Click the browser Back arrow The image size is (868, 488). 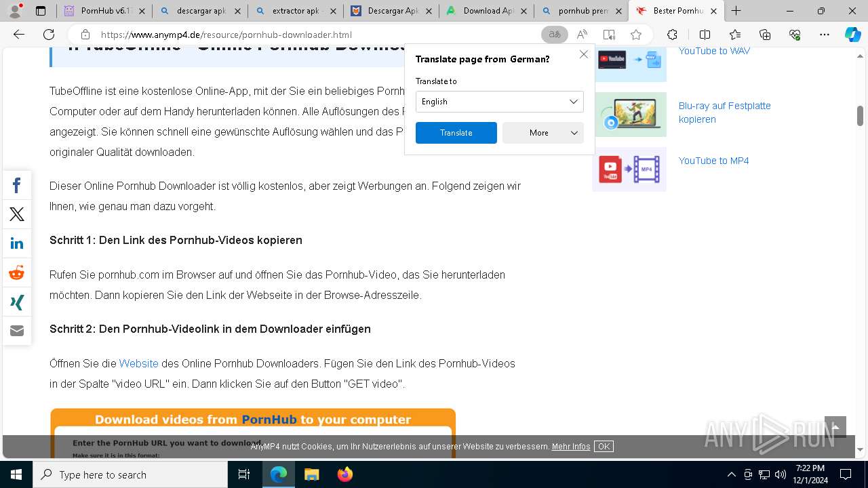19,35
